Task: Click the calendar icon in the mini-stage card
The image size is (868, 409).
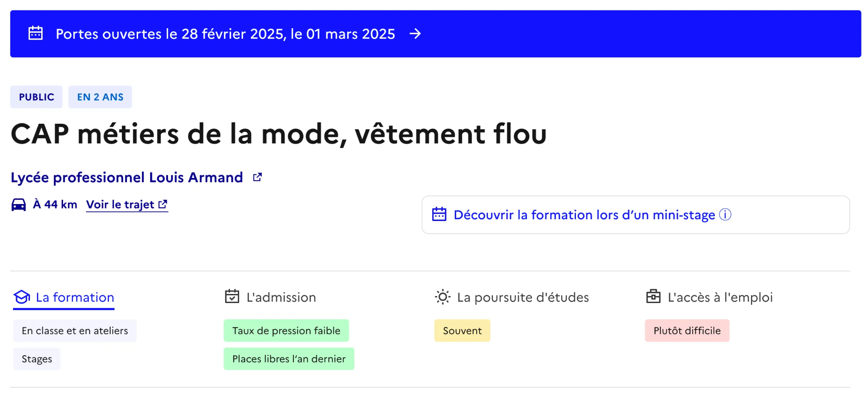Action: (439, 214)
